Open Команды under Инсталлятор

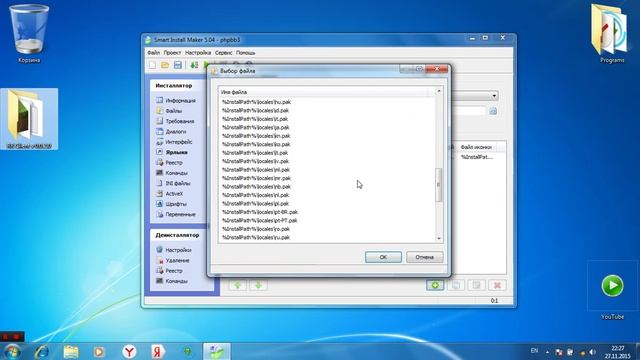point(172,173)
